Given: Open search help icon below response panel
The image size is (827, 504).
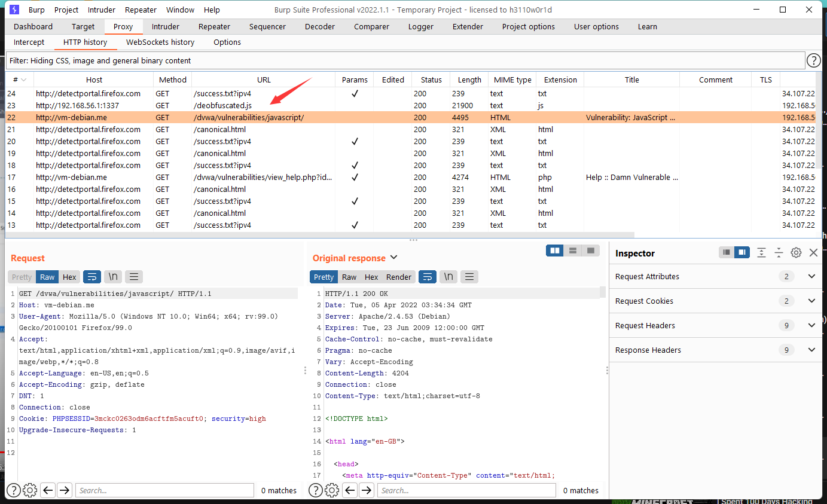Looking at the screenshot, I should (x=315, y=490).
